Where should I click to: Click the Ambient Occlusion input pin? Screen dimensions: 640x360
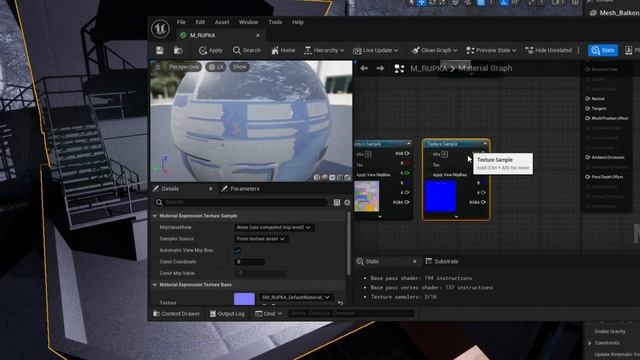pyautogui.click(x=588, y=157)
